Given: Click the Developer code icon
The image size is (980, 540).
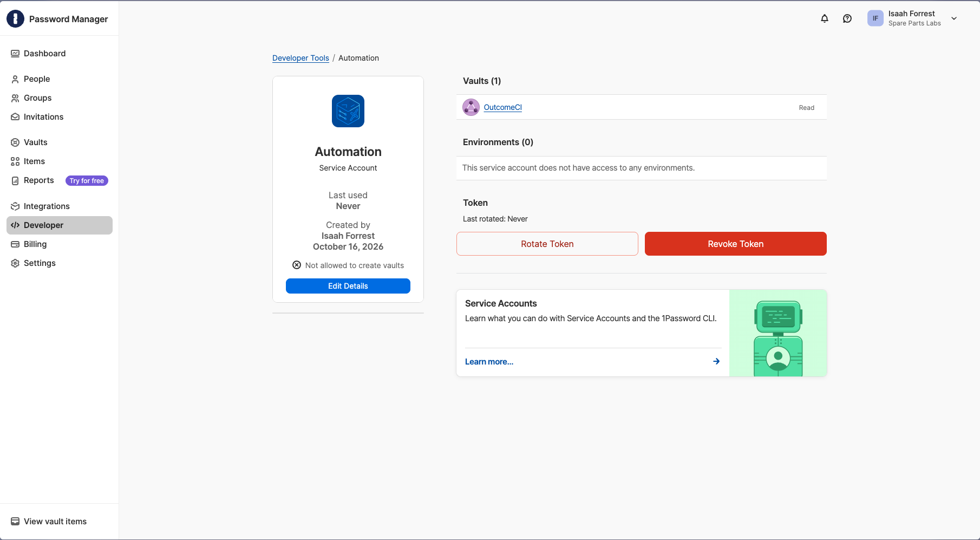Looking at the screenshot, I should click(15, 225).
